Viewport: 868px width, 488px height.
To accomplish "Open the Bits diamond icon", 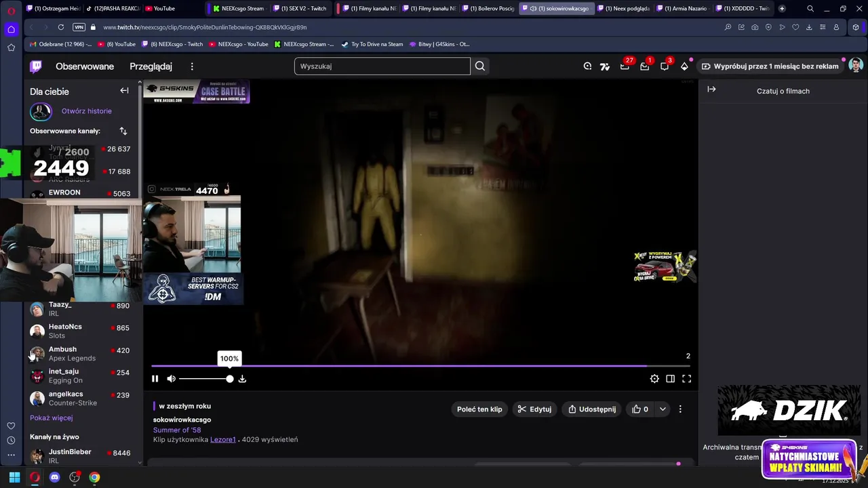I will (684, 66).
